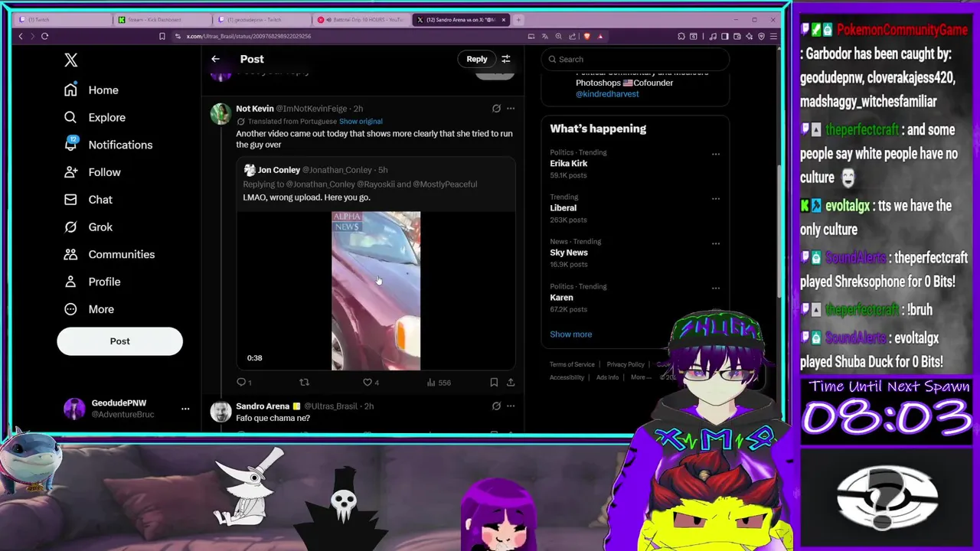Open Terms of Service link

point(572,365)
